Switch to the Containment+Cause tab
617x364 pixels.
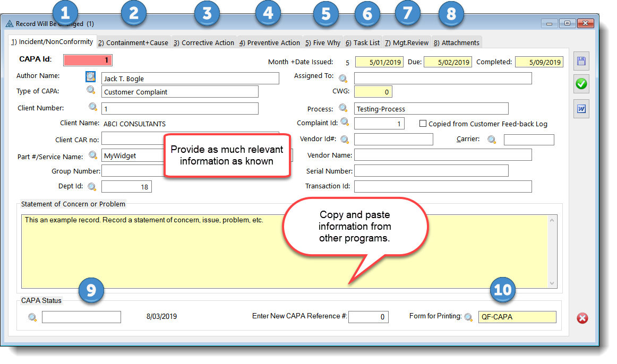[x=133, y=42]
